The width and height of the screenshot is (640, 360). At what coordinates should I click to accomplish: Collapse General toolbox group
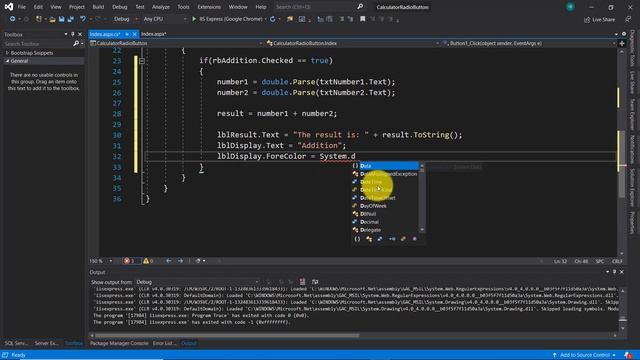[7, 61]
